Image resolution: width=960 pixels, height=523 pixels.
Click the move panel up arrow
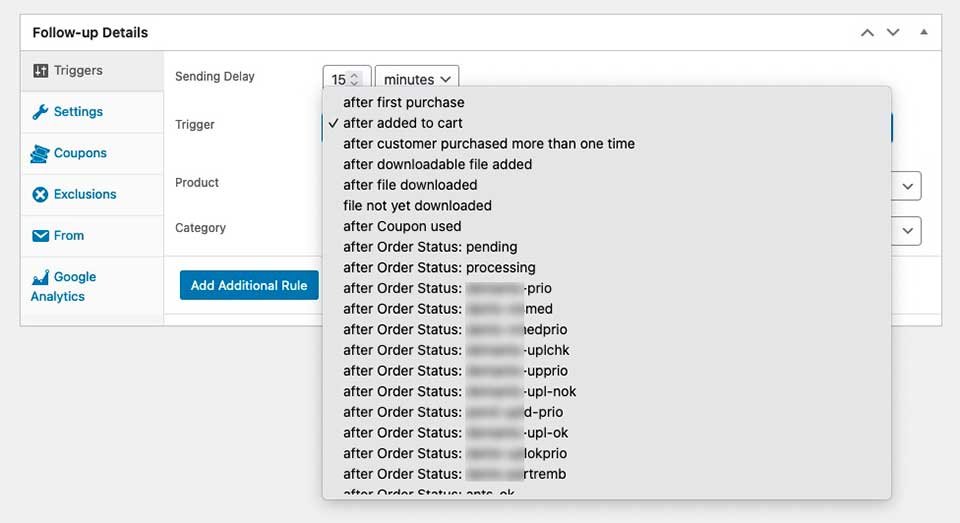click(x=868, y=32)
